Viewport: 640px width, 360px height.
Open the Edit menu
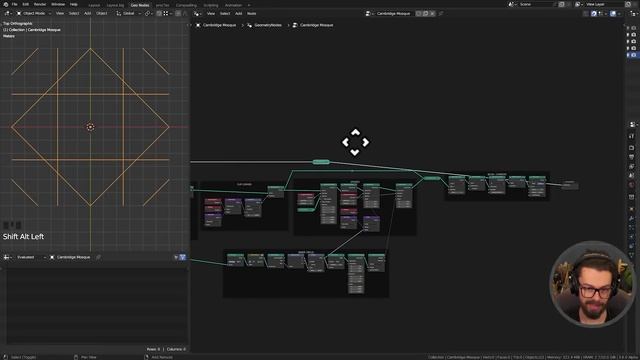click(x=26, y=4)
